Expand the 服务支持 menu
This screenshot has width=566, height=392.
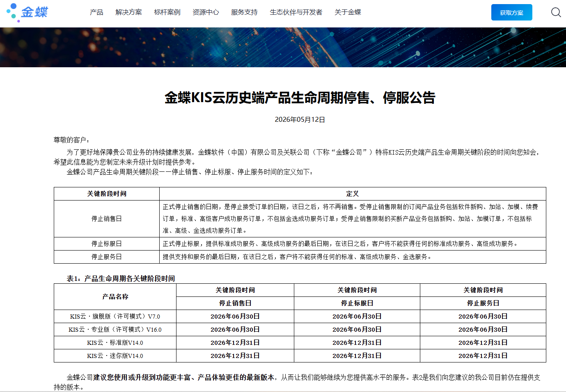tap(244, 12)
